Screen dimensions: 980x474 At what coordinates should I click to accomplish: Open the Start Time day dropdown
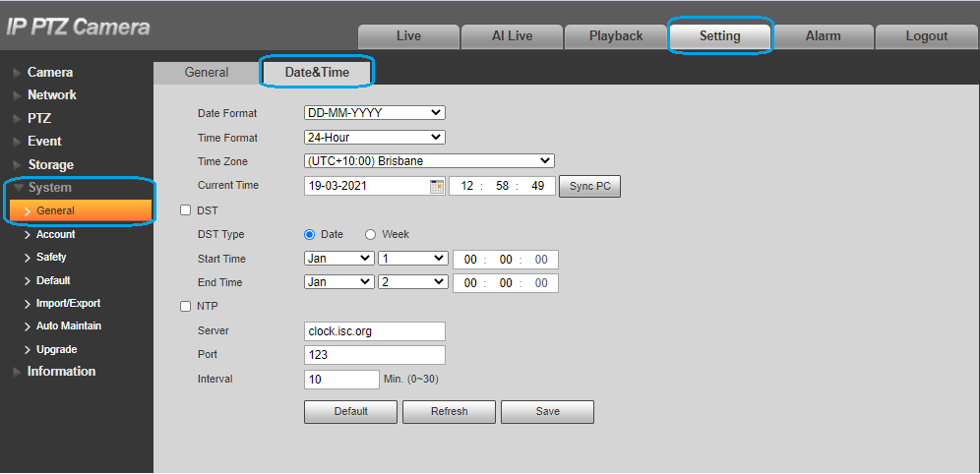[413, 259]
